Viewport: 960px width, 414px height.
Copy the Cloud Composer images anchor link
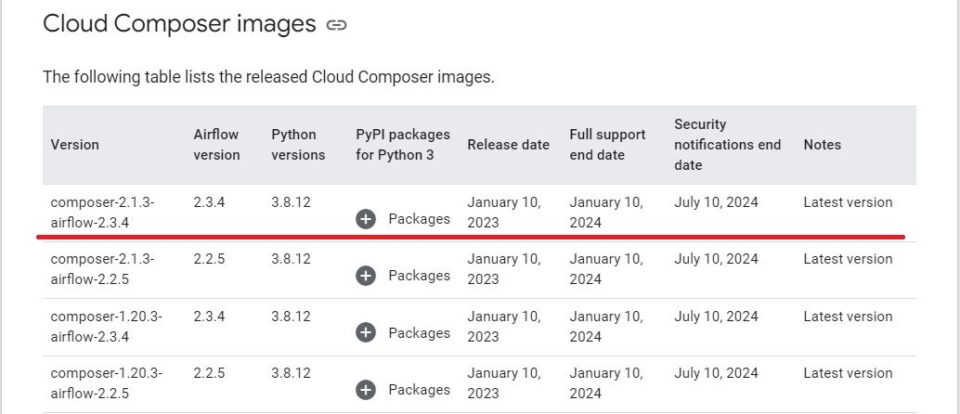(337, 25)
